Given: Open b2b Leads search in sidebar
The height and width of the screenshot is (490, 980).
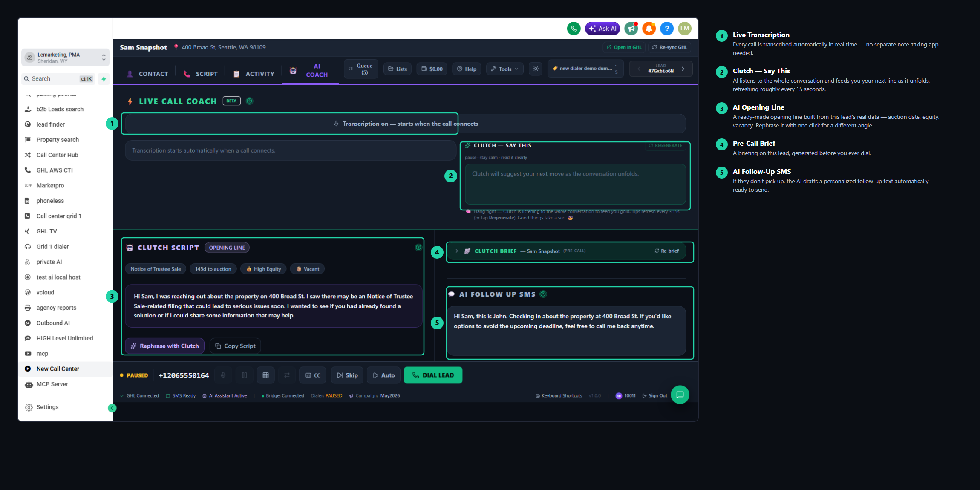Looking at the screenshot, I should [60, 109].
